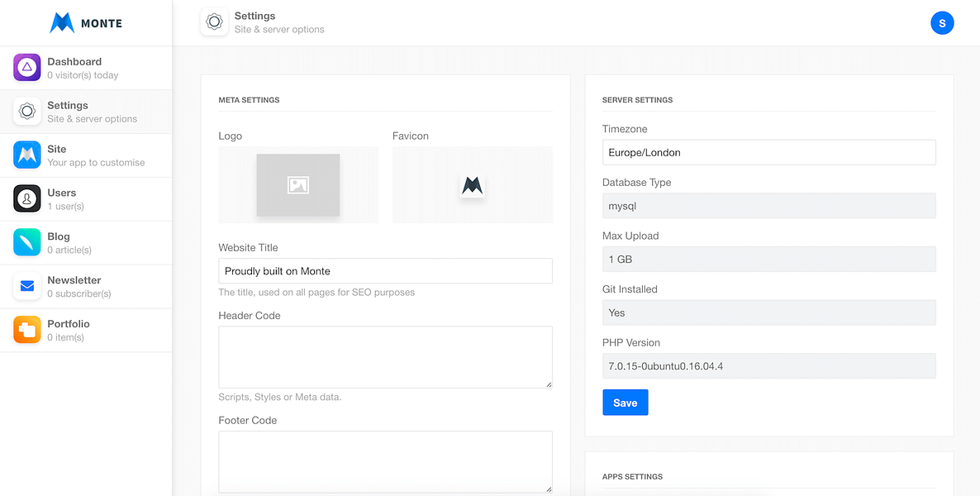980x496 pixels.
Task: Click the Max Upload field '1 GB'
Action: (768, 259)
